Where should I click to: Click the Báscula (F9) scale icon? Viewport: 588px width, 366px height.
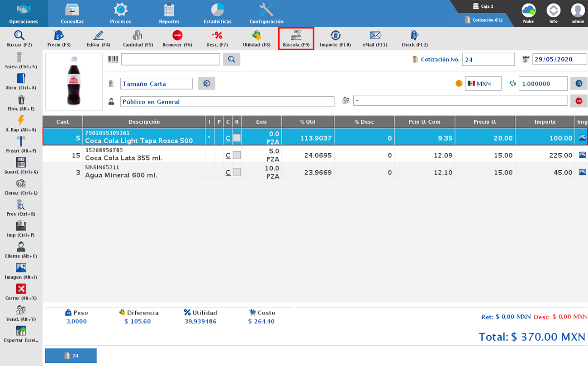296,36
